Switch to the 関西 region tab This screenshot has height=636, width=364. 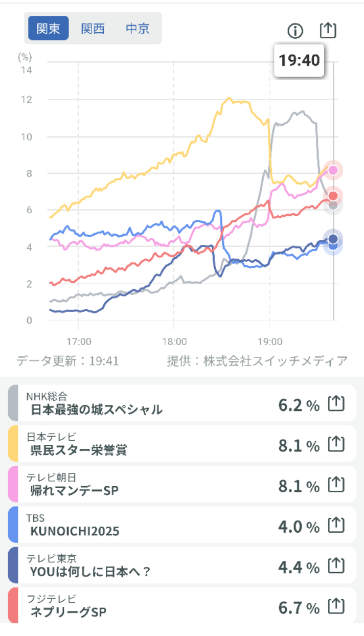93,29
